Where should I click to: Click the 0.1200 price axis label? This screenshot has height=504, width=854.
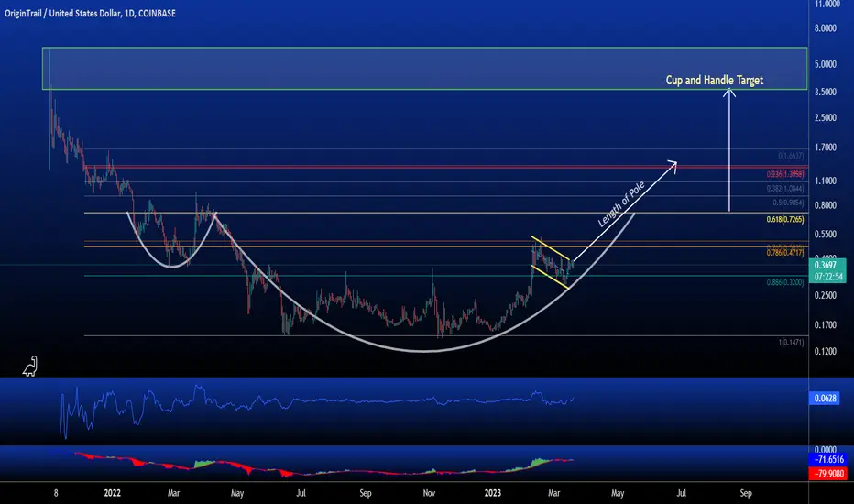tap(825, 352)
